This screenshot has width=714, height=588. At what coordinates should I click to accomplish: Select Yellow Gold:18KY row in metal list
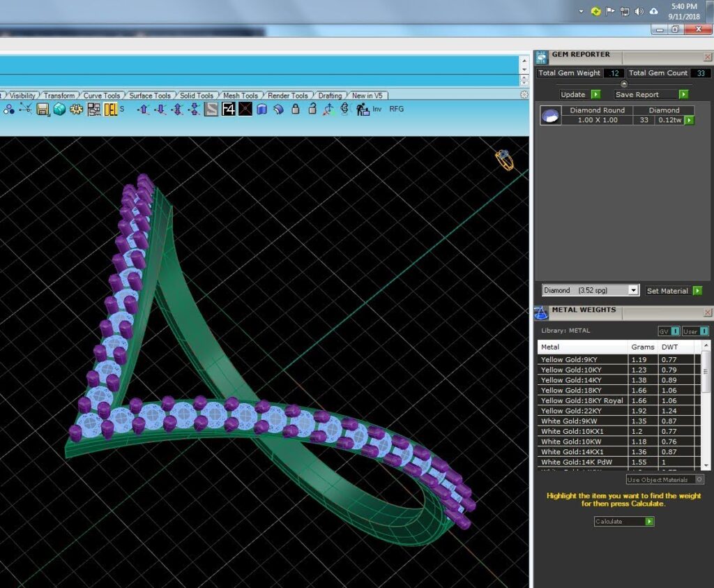click(x=618, y=391)
